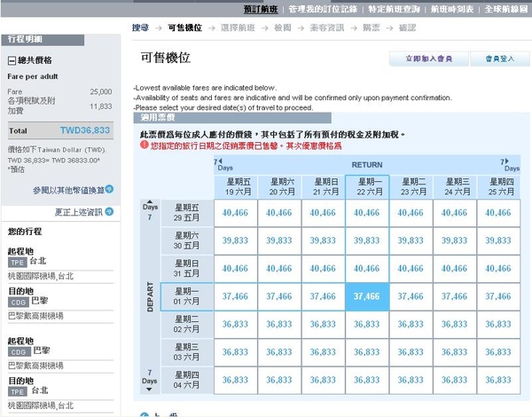Select return date column 星期二 23 六月
The width and height of the screenshot is (532, 417).
(411, 187)
